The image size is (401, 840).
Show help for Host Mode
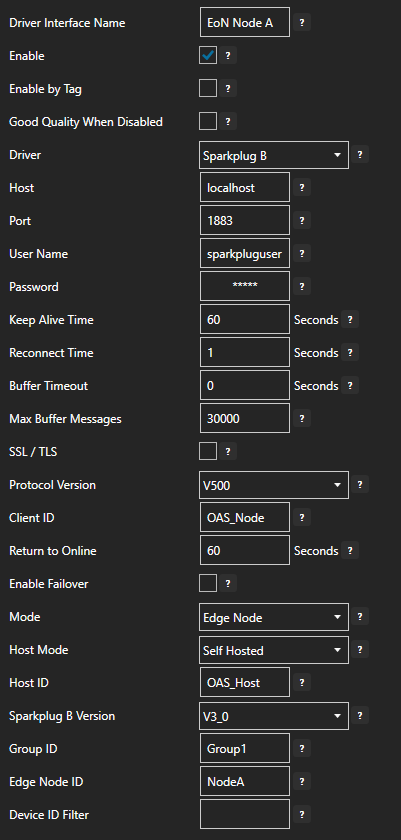360,650
